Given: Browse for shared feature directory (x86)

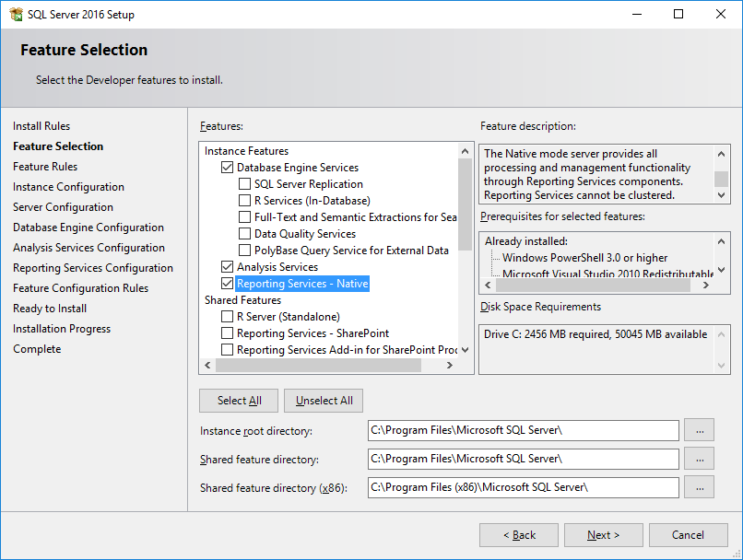Looking at the screenshot, I should pyautogui.click(x=700, y=487).
